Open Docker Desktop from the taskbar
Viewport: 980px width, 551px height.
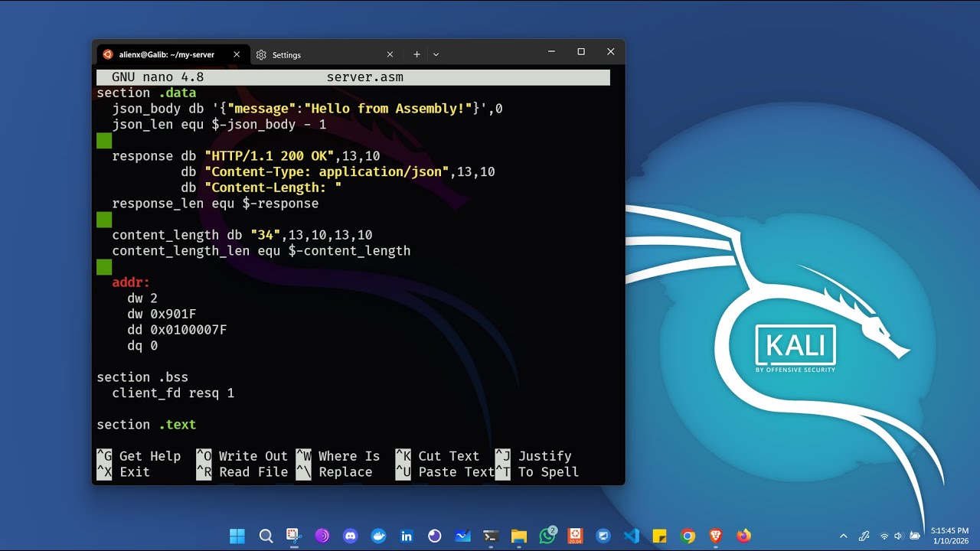click(x=378, y=536)
